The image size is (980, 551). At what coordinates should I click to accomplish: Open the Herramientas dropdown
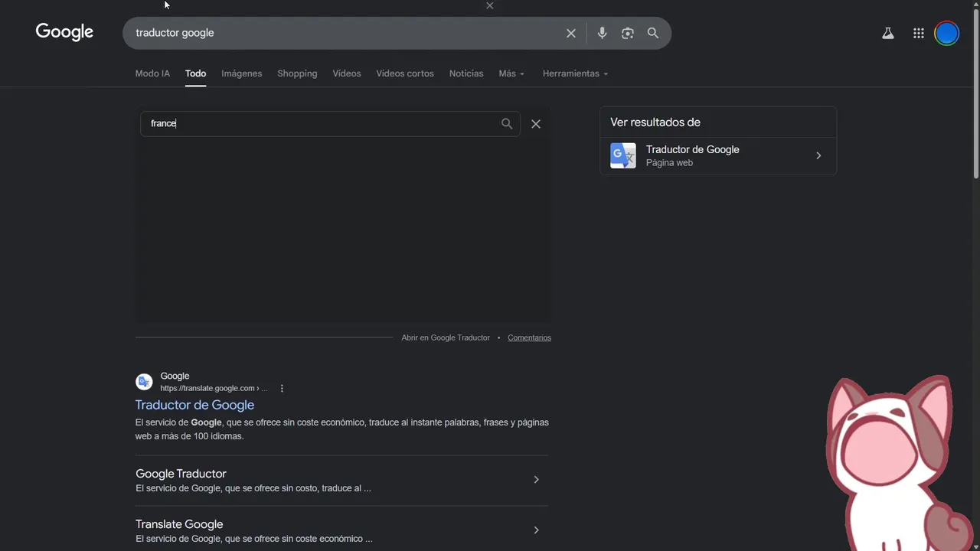(575, 73)
